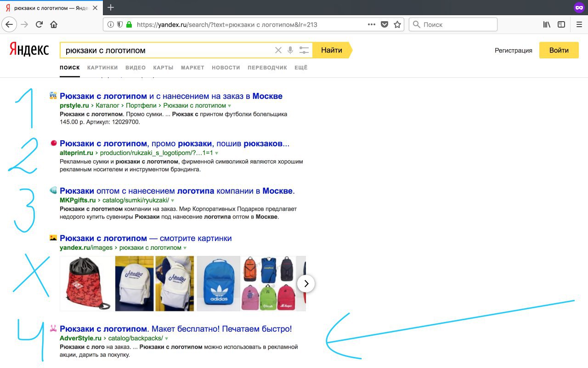Open tracking protection shield icon

pos(119,24)
